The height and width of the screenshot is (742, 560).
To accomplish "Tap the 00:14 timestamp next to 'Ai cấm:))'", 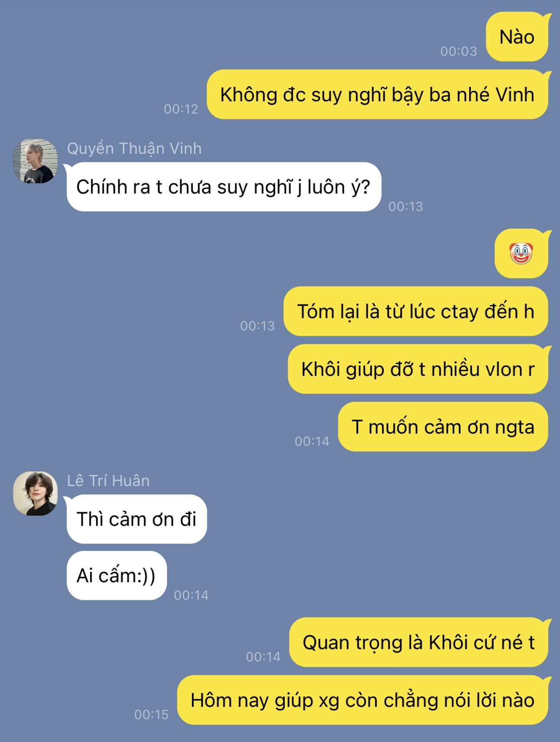I will pos(191,595).
